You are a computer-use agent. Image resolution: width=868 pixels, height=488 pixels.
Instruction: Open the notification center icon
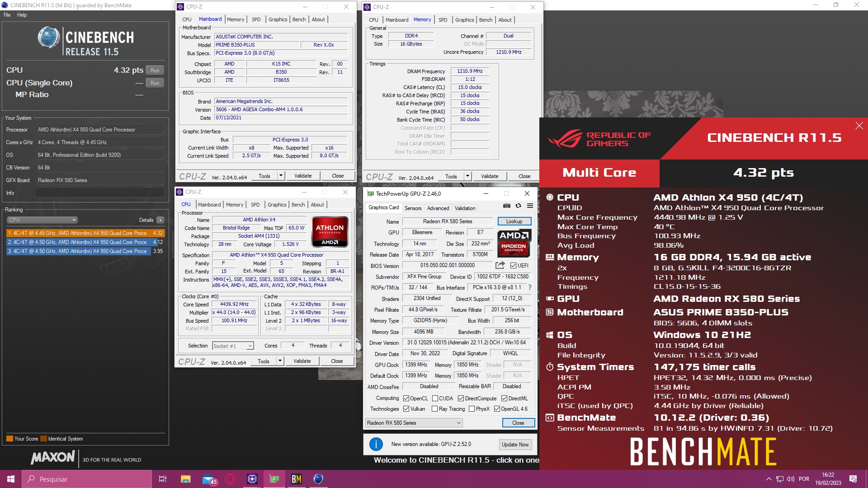pos(853,479)
